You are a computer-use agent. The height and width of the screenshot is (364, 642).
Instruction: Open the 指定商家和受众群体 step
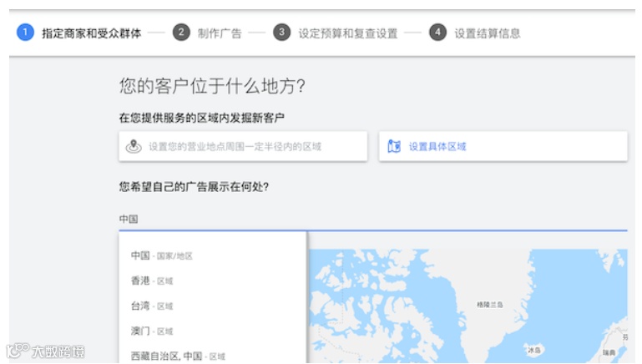(91, 33)
